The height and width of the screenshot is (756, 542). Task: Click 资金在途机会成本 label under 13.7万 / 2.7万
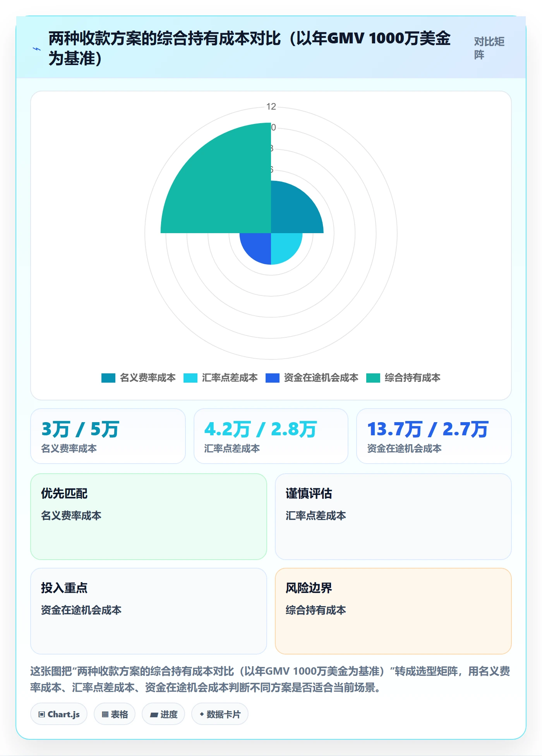(404, 448)
